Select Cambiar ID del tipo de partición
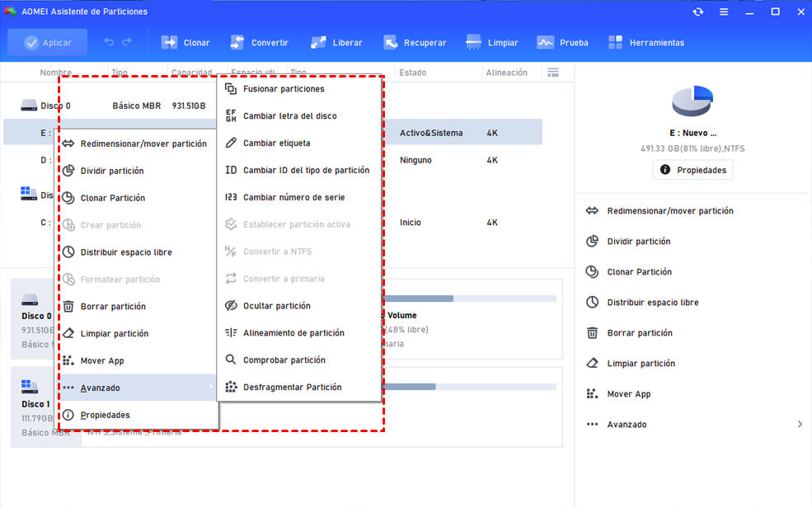This screenshot has width=812, height=508. click(x=299, y=170)
